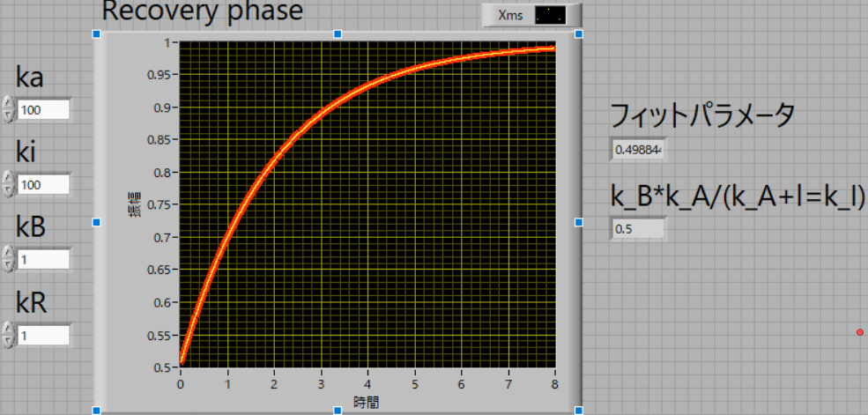This screenshot has height=415, width=868.
Task: Decrement the ka value with down arrow
Action: pyautogui.click(x=8, y=115)
